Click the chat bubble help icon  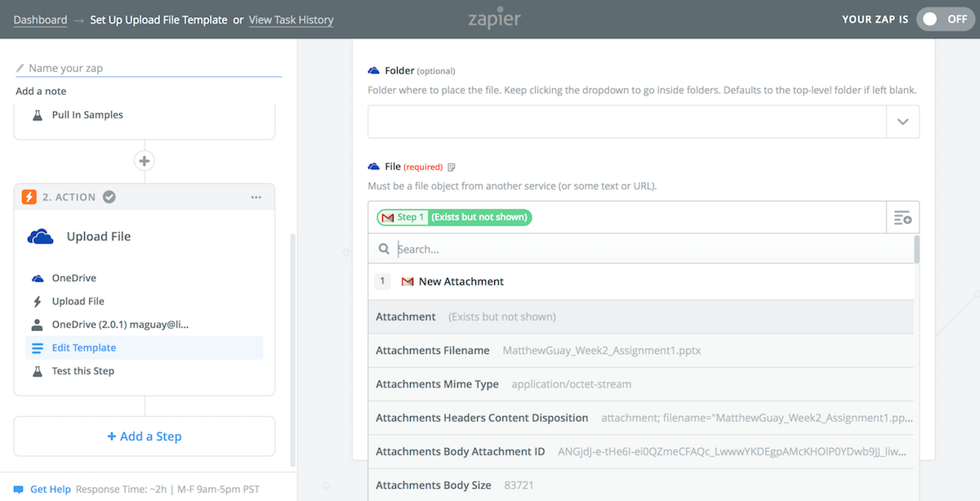[18, 490]
